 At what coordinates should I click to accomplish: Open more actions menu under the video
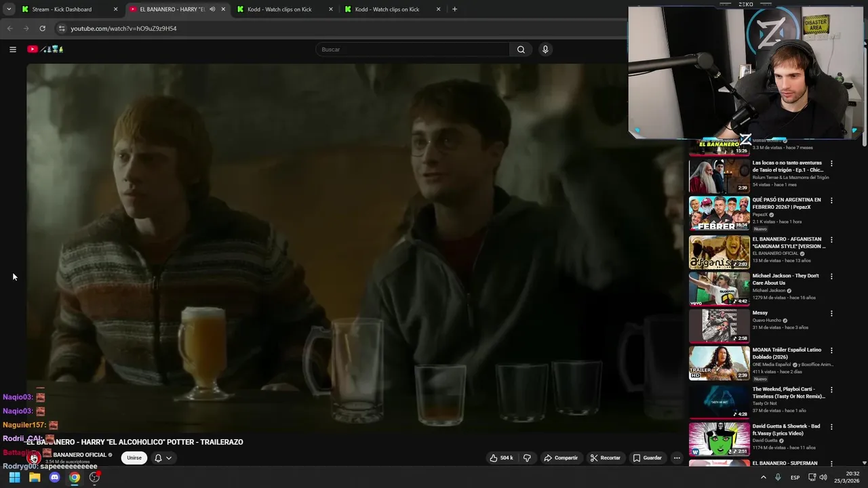tap(677, 458)
